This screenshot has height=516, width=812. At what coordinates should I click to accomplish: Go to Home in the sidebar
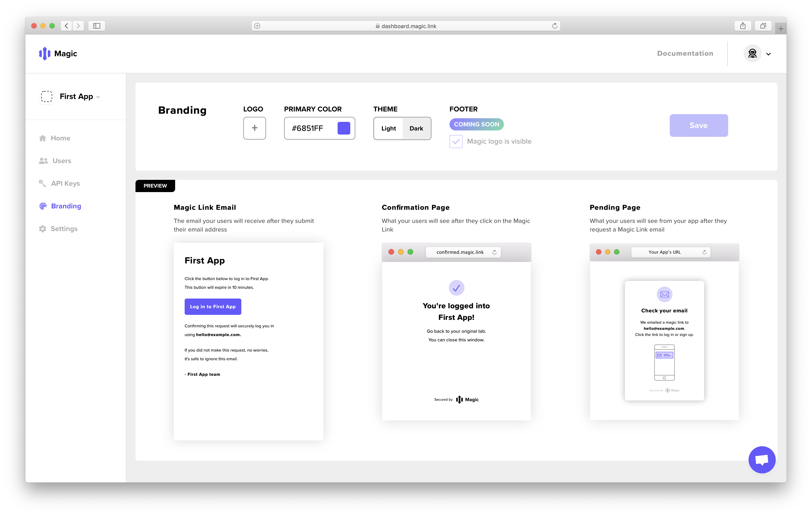click(x=55, y=138)
